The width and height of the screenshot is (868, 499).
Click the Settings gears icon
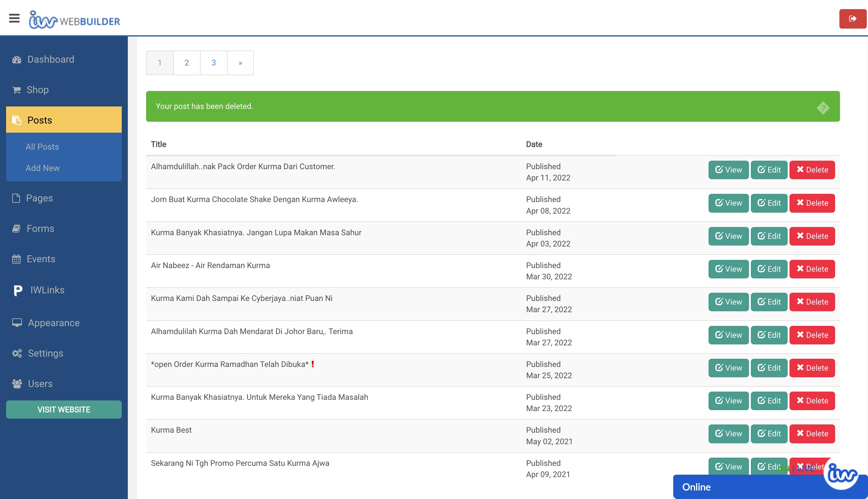(17, 353)
